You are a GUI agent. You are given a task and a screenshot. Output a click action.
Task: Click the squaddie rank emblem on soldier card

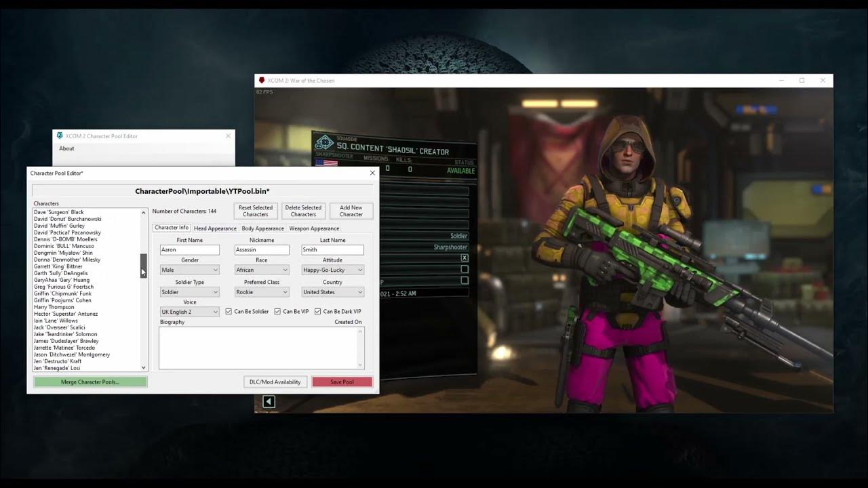pyautogui.click(x=325, y=143)
